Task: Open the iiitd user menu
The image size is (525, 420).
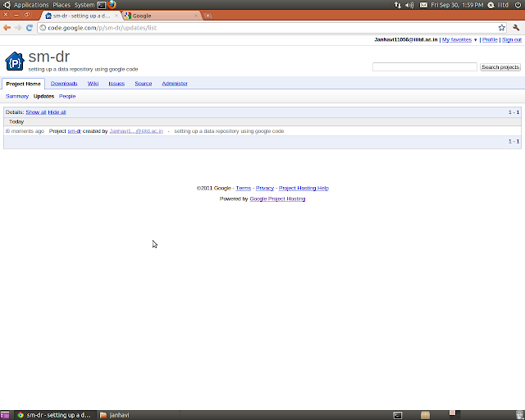Action: pyautogui.click(x=498, y=5)
